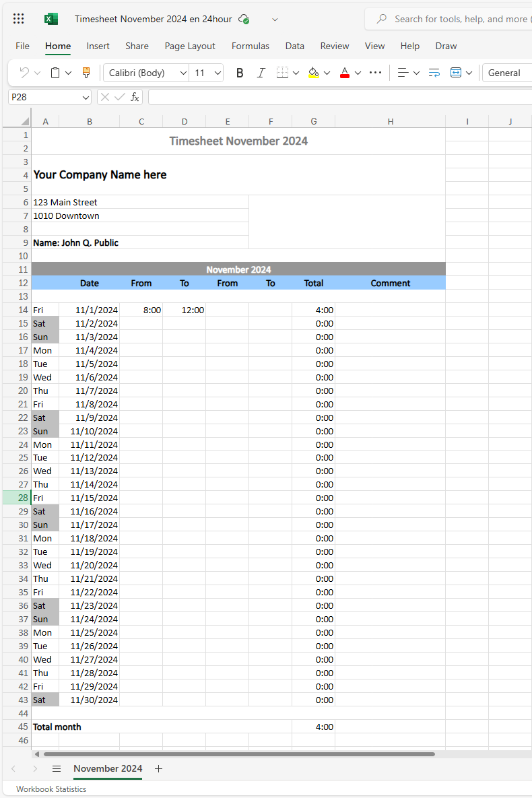The width and height of the screenshot is (532, 798).
Task: Select the November 2024 sheet tab
Action: click(108, 768)
